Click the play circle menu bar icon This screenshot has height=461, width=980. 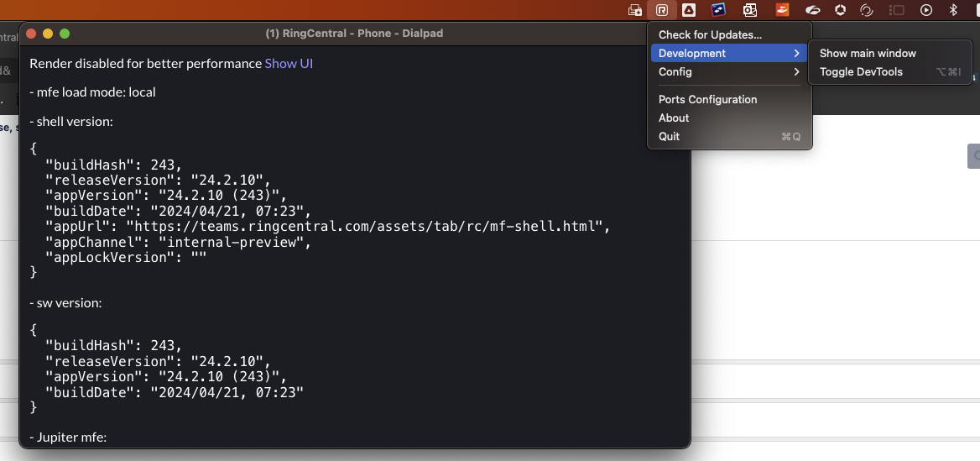click(926, 10)
